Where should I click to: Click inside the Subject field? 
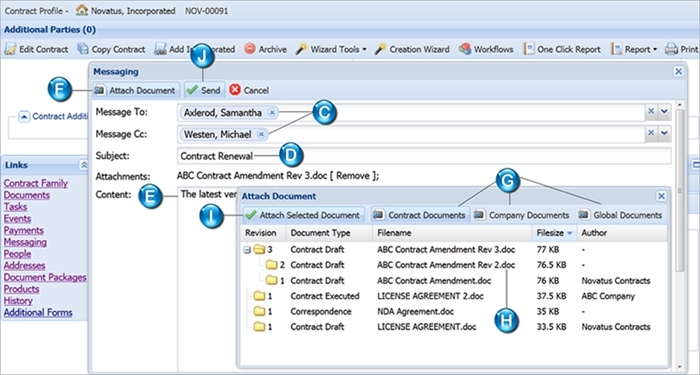(x=424, y=156)
